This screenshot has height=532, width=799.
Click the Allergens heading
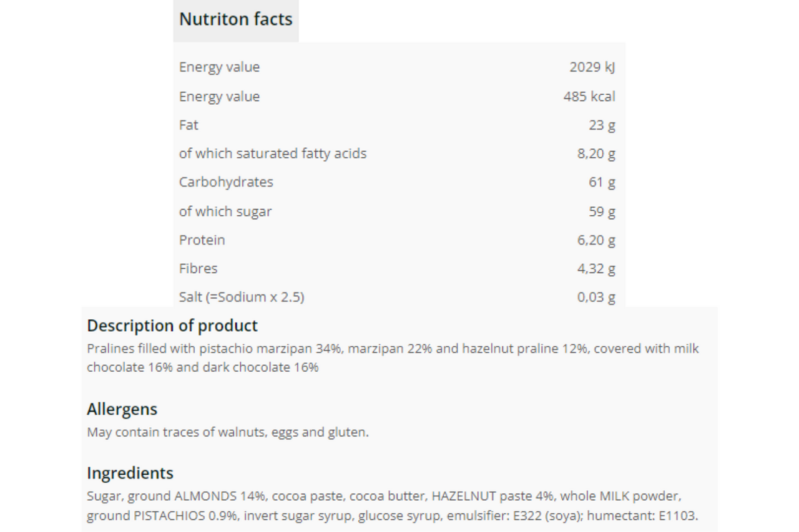[x=122, y=409]
